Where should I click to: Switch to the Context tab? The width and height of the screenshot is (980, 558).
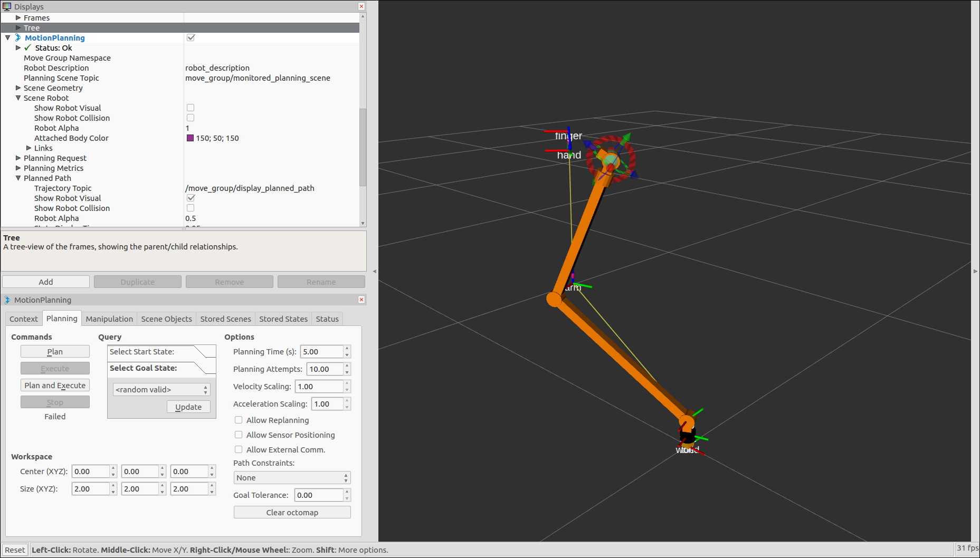pos(24,319)
